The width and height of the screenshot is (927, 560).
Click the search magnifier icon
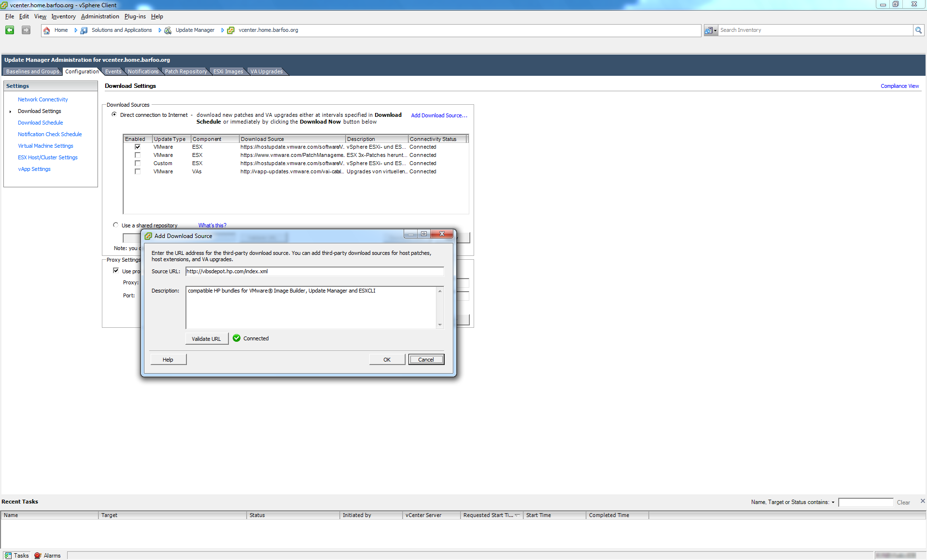pyautogui.click(x=918, y=30)
